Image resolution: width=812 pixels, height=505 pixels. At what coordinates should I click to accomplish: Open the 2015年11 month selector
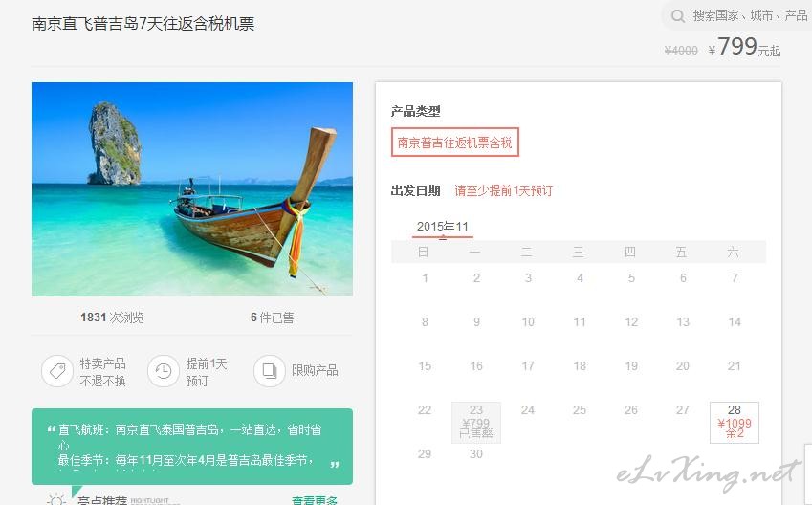point(442,227)
